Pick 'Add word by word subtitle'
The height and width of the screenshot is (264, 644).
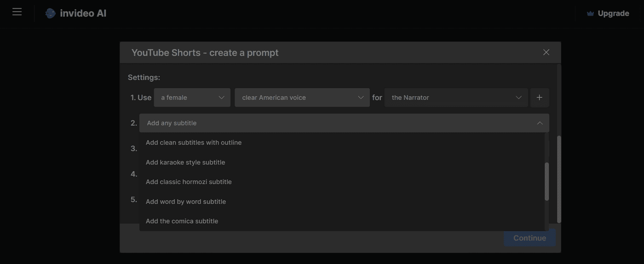tap(342, 202)
